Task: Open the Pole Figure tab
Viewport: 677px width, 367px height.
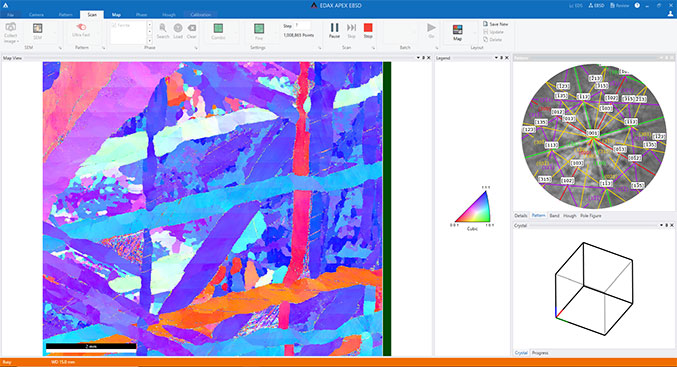Action: [x=591, y=215]
